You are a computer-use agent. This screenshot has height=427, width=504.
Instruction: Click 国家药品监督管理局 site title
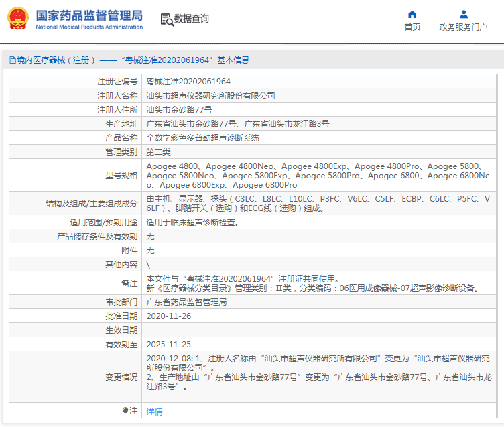coord(89,15)
